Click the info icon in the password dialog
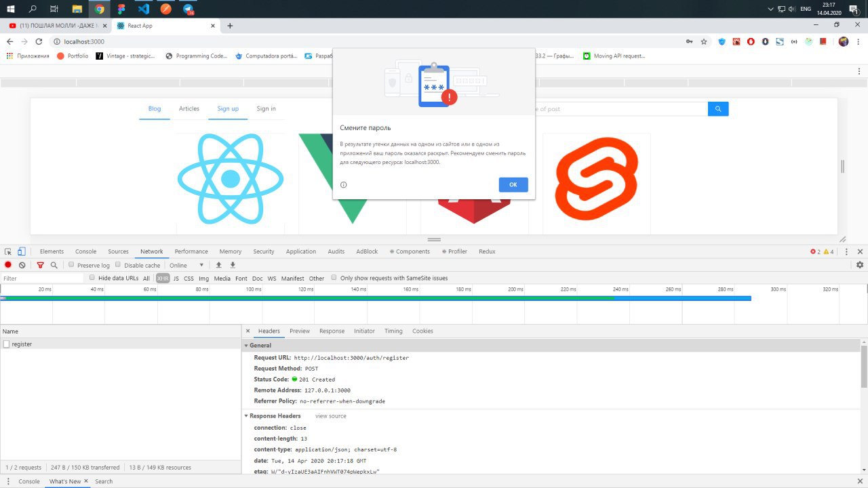This screenshot has width=868, height=488. pos(344,184)
